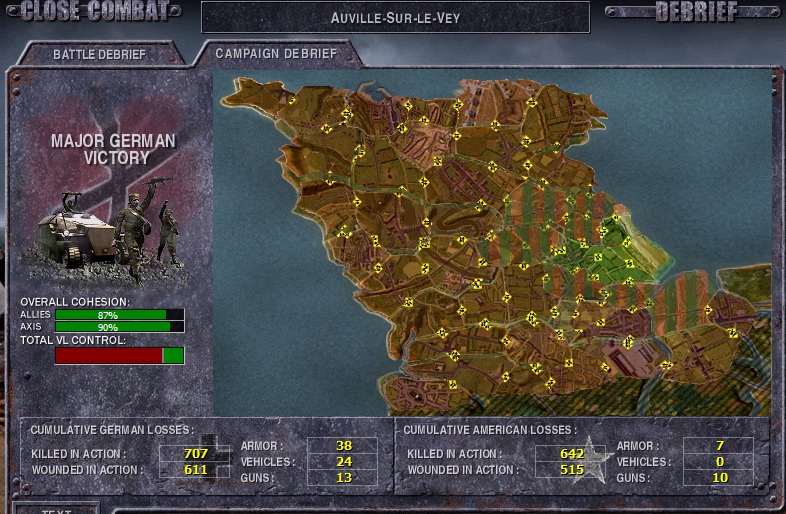Click the Allies label under Overall Cohesion
This screenshot has height=514, width=786.
click(35, 314)
